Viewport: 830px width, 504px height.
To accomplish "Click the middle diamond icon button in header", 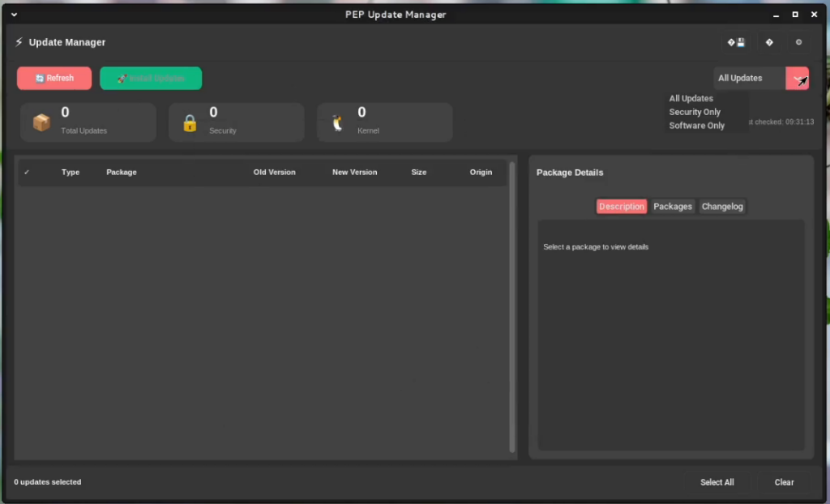I will (768, 42).
